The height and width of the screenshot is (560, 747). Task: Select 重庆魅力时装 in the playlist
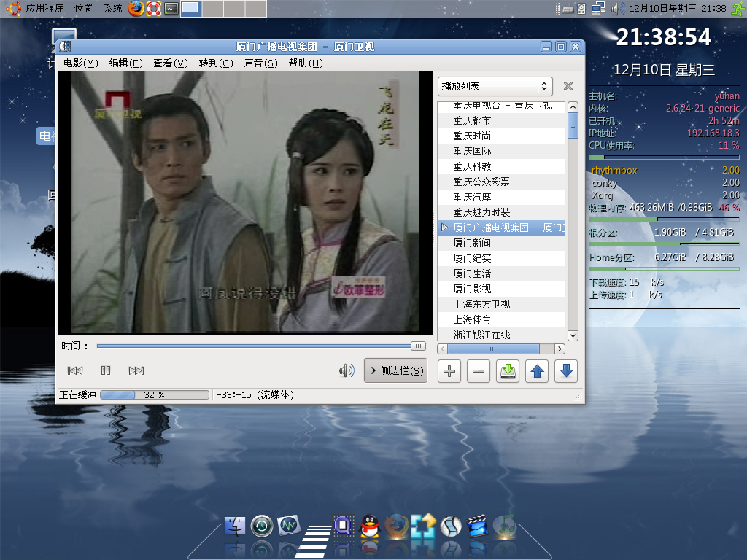(x=501, y=212)
